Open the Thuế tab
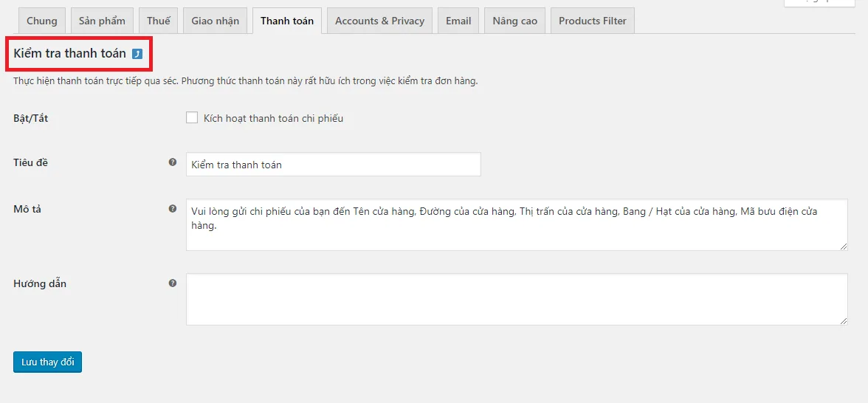This screenshot has width=868, height=403. (158, 21)
